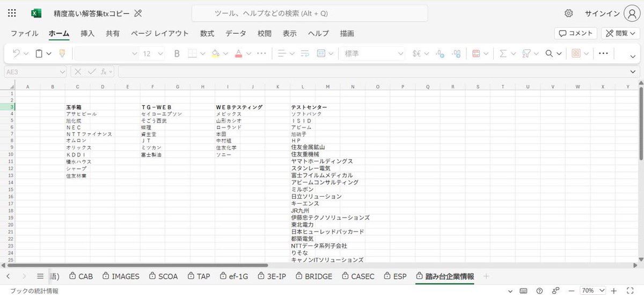Go to the previous sheet arrow

(8, 276)
